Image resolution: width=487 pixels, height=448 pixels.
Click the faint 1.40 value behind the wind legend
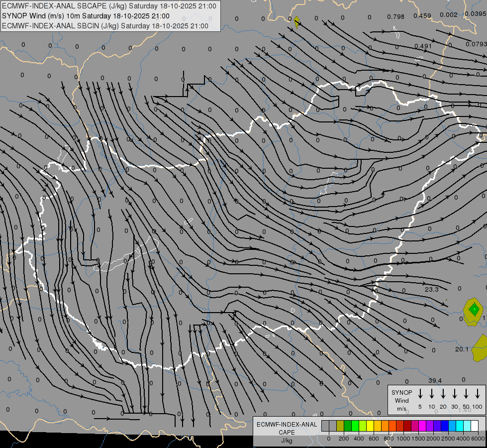tap(465, 410)
